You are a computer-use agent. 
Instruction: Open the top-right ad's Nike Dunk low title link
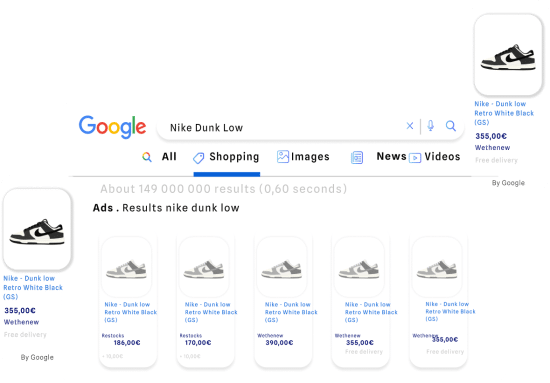(x=504, y=113)
